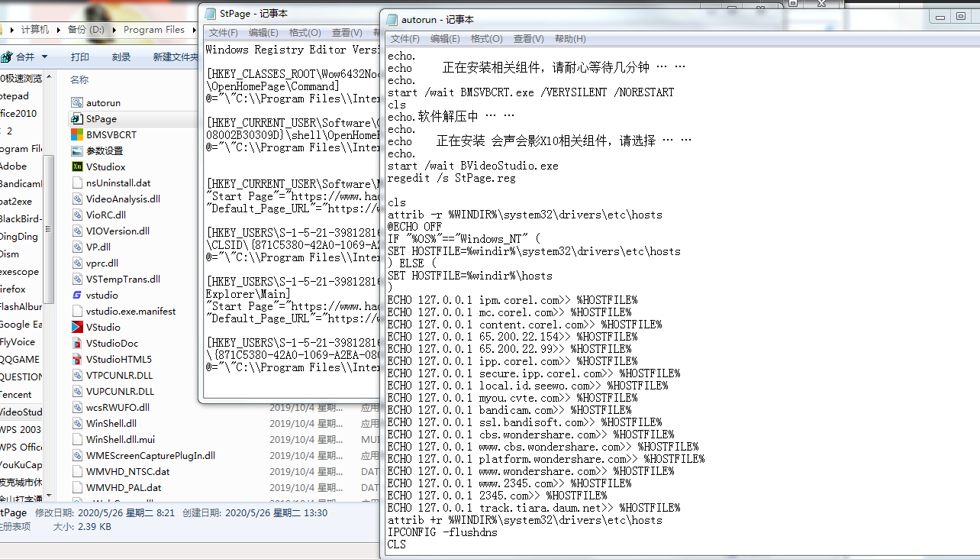This screenshot has width=980, height=559.
Task: Click 'Windows Registry Editor' line in StPage
Action: tap(292, 50)
